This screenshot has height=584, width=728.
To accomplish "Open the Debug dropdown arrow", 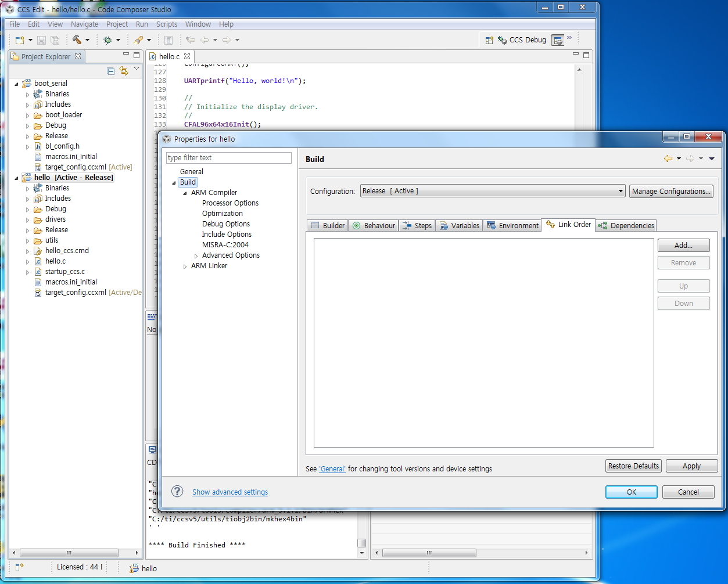I will 118,40.
